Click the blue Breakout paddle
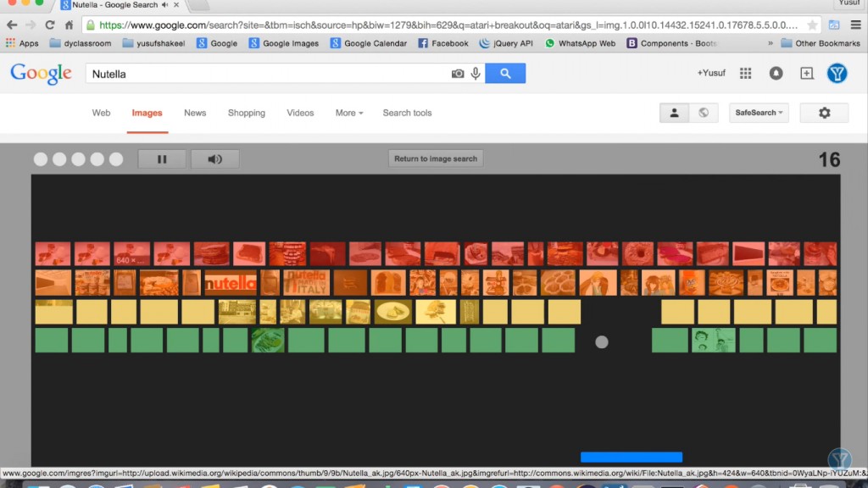The image size is (868, 488). coord(631,457)
